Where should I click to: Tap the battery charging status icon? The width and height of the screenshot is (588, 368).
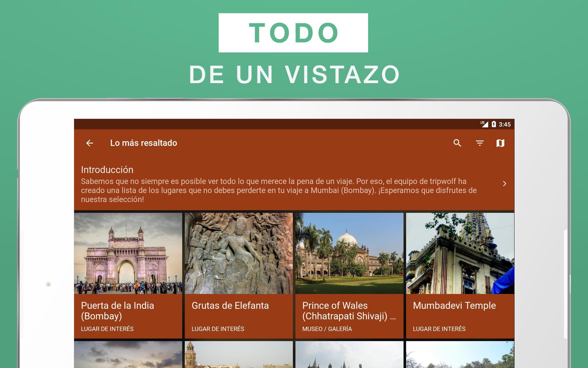[494, 124]
